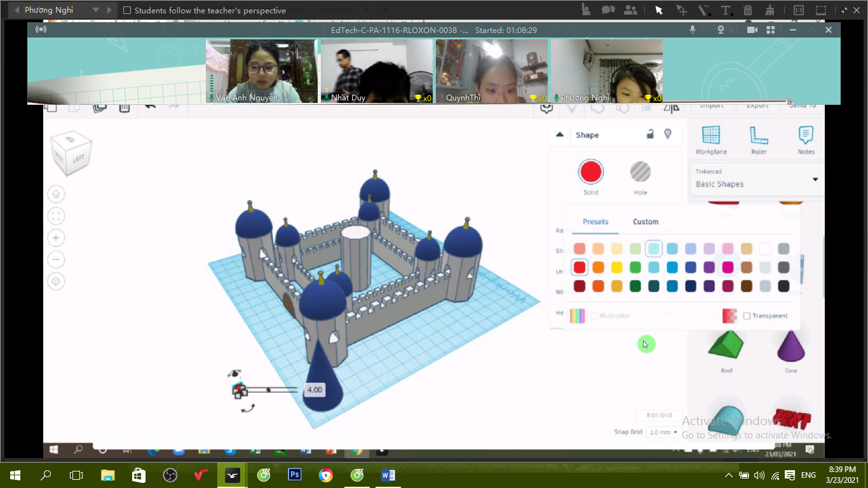Click the Home view button
The image size is (868, 488).
coord(56,194)
